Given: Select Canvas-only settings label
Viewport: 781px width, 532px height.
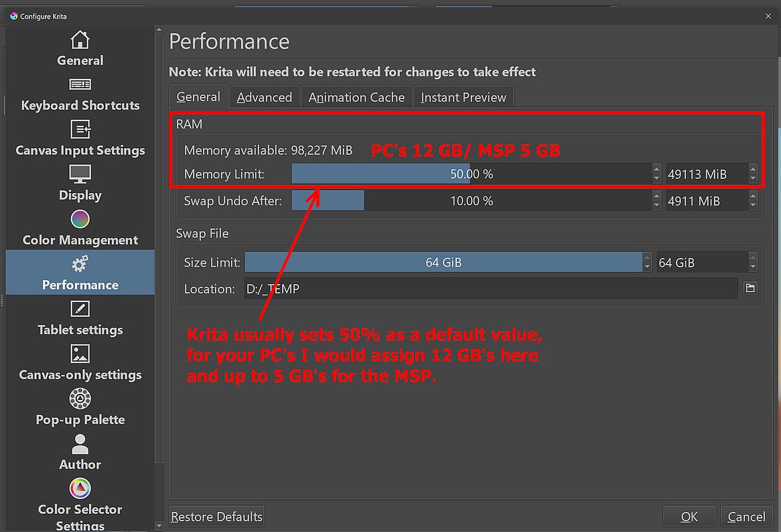Looking at the screenshot, I should click(x=80, y=375).
